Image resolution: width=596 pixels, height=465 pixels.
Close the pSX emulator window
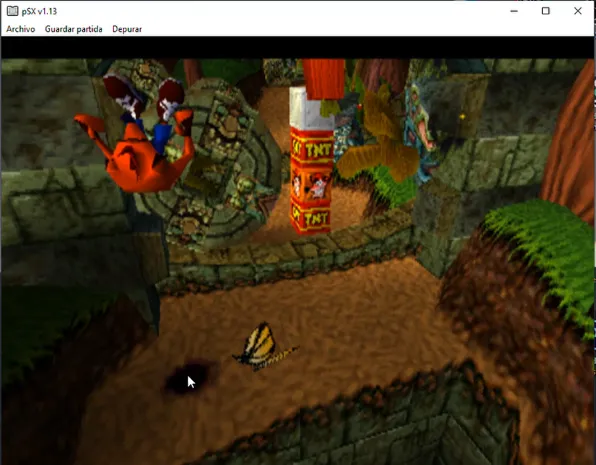(578, 11)
